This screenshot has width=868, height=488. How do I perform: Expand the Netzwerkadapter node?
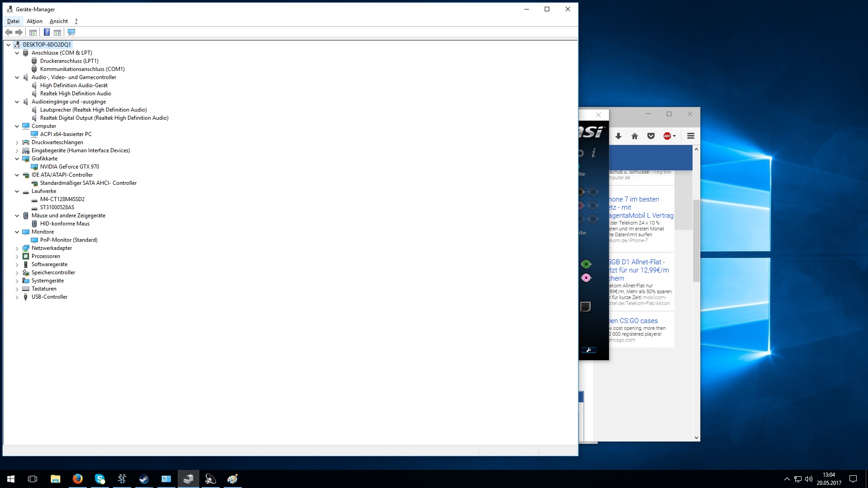coord(17,249)
